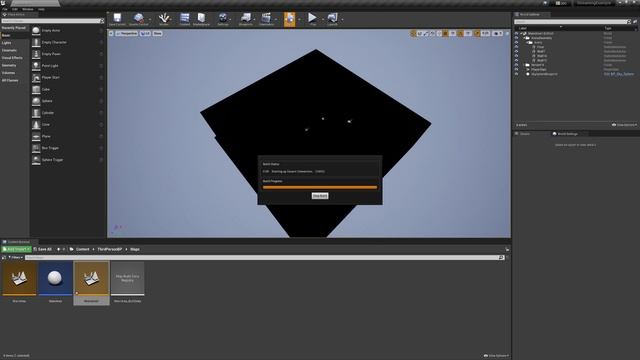Open the Help menu
This screenshot has width=640, height=360.
[41, 9]
